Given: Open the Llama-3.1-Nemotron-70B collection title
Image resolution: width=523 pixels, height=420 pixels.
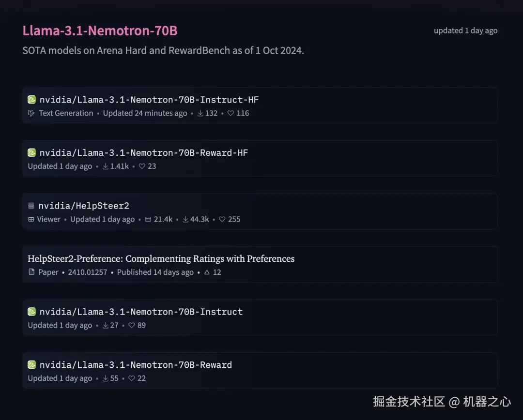Looking at the screenshot, I should (100, 31).
